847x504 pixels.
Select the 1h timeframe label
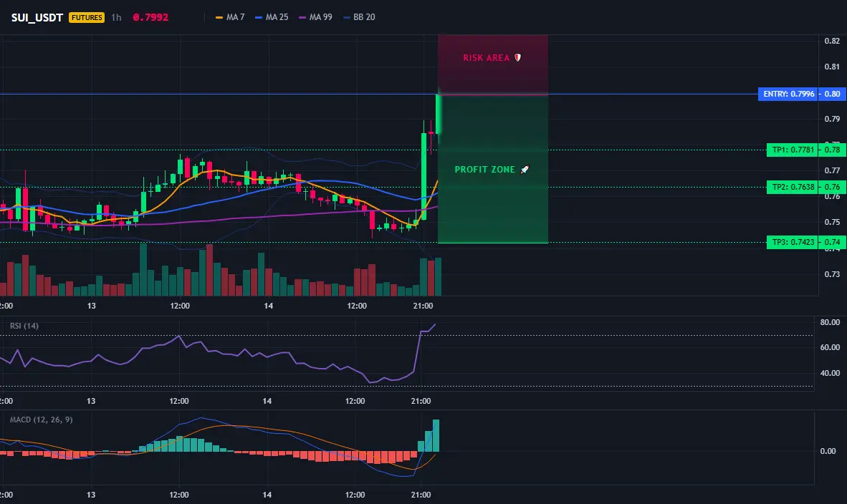[116, 17]
